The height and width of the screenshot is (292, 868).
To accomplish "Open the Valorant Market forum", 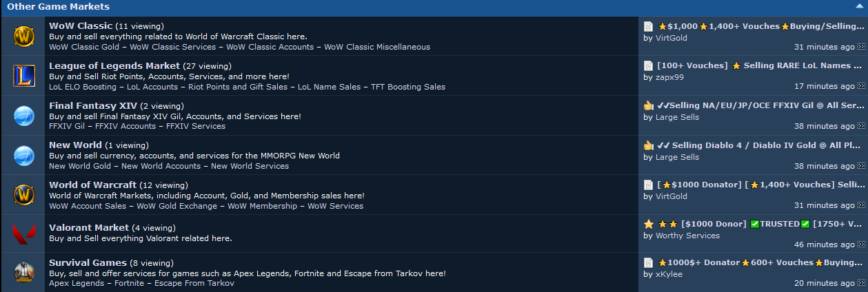I will 89,227.
